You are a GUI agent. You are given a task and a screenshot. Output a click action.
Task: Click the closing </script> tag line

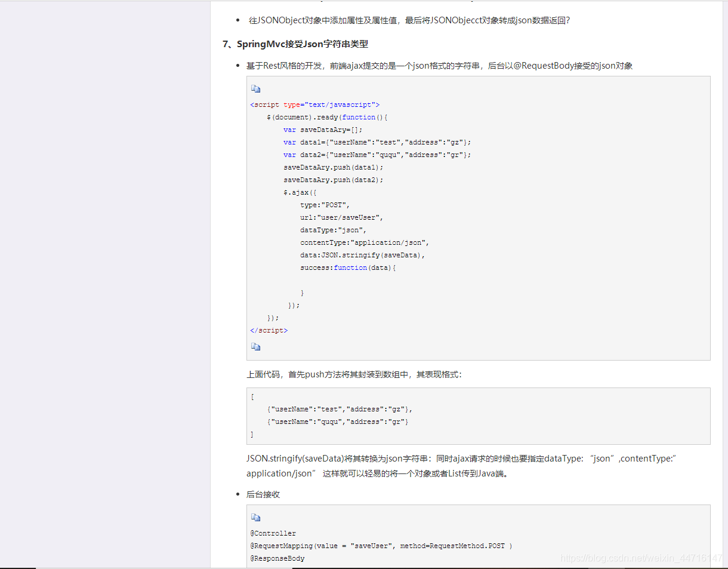(269, 330)
